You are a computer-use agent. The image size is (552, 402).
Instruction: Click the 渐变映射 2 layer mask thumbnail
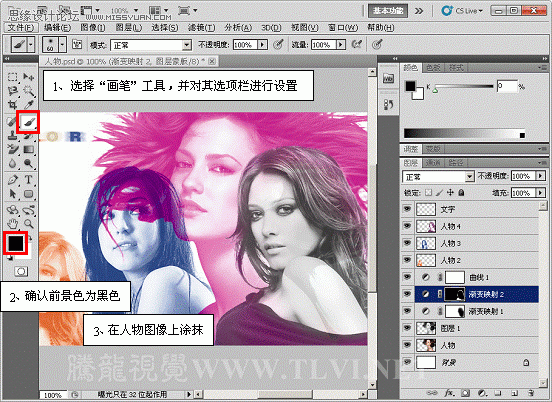point(455,294)
